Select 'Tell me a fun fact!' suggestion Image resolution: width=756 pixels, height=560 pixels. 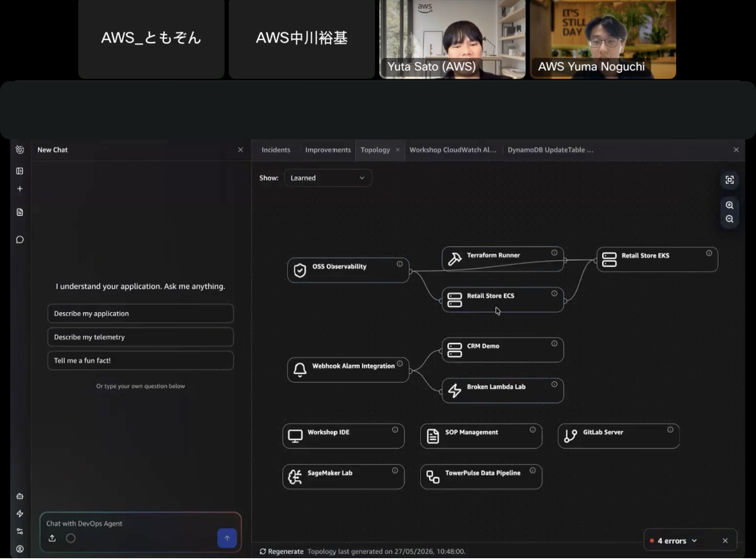(141, 361)
